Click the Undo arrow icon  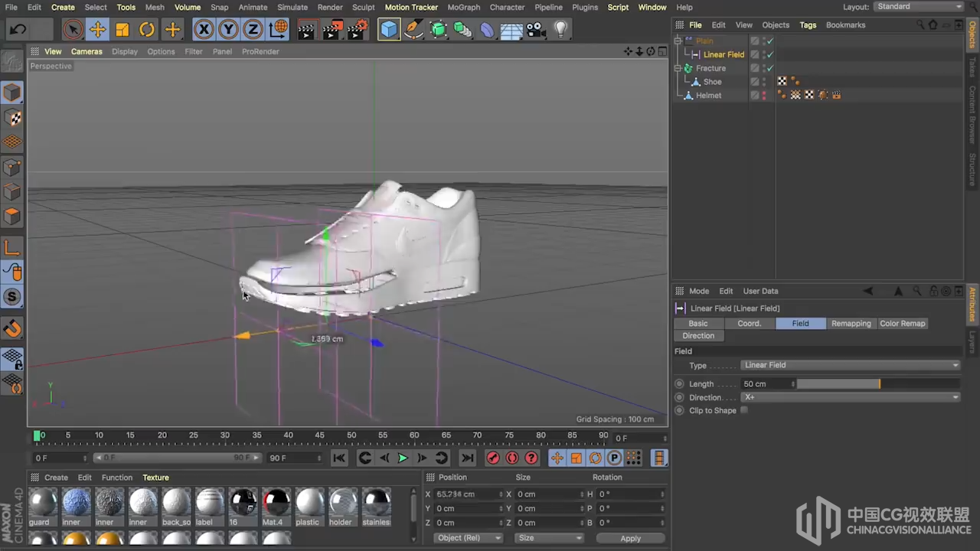pyautogui.click(x=18, y=30)
